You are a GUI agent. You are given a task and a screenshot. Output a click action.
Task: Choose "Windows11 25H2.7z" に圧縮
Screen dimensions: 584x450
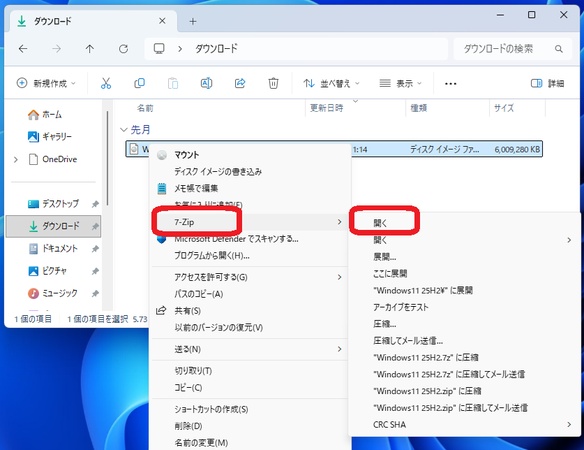pyautogui.click(x=464, y=357)
